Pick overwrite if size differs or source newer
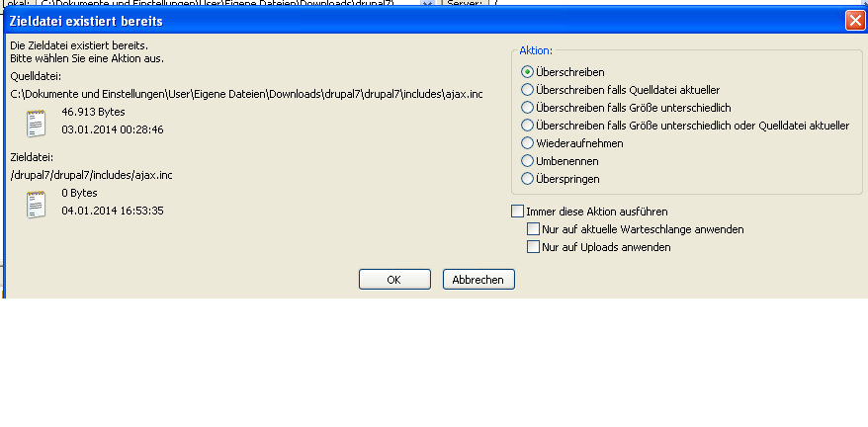This screenshot has height=427, width=868. [x=527, y=126]
